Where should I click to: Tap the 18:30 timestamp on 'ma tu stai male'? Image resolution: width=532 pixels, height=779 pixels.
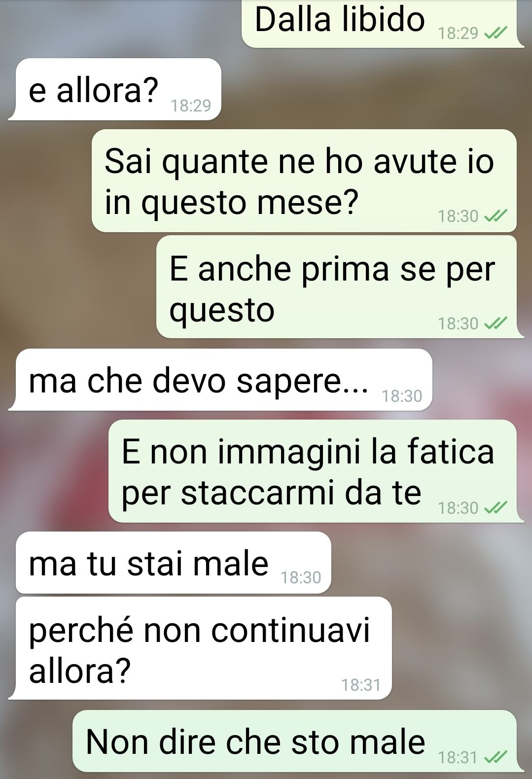[x=301, y=577]
